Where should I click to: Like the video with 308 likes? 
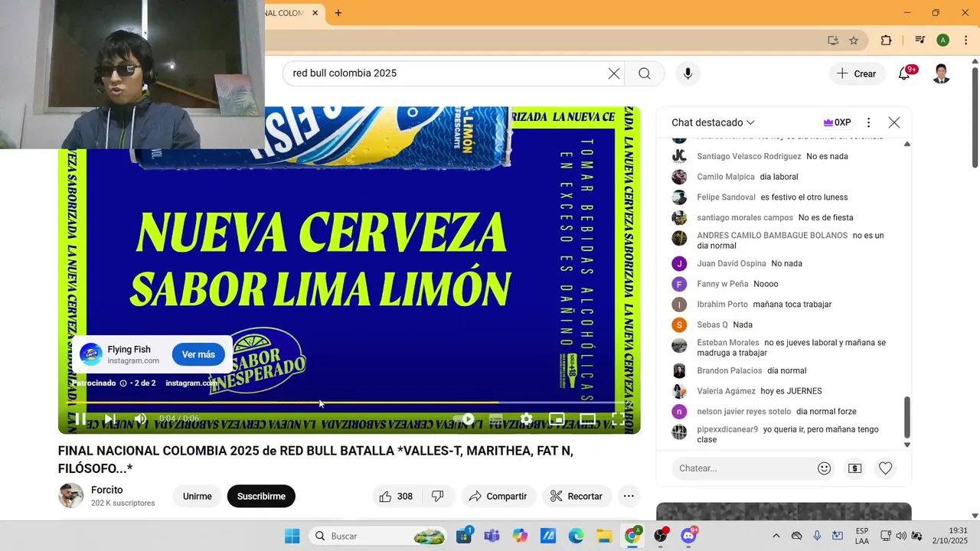pyautogui.click(x=397, y=496)
